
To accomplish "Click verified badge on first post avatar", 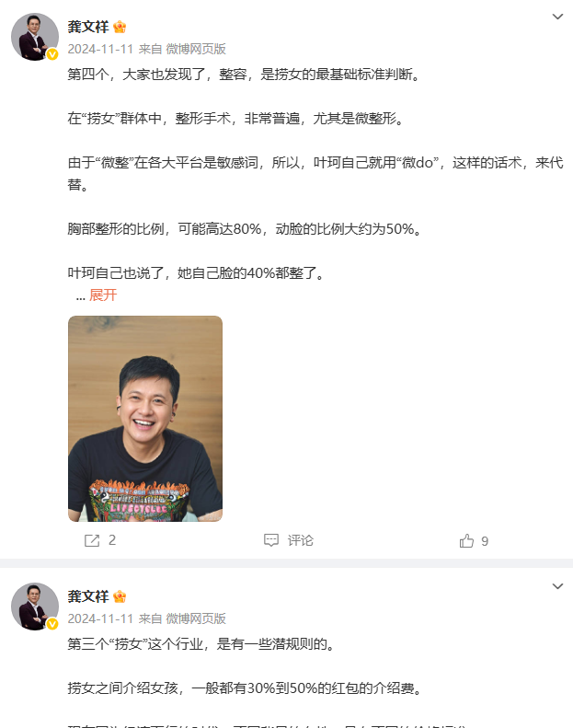I will pyautogui.click(x=52, y=54).
